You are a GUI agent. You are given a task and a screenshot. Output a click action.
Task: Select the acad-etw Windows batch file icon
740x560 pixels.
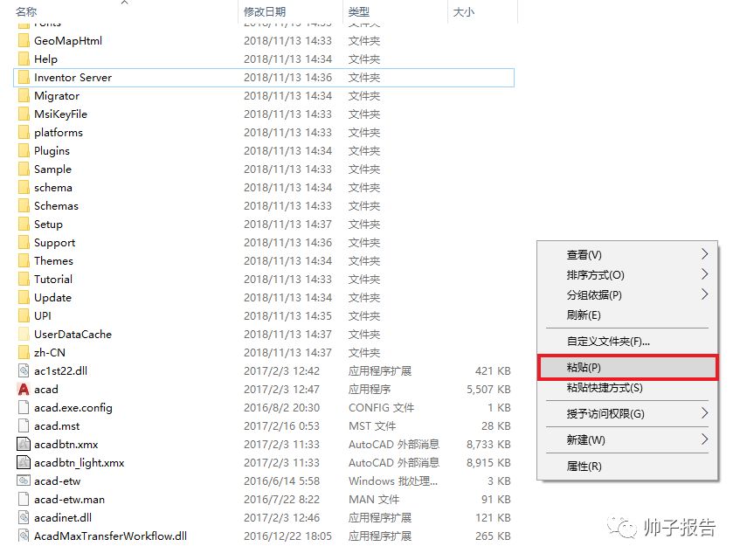24,481
